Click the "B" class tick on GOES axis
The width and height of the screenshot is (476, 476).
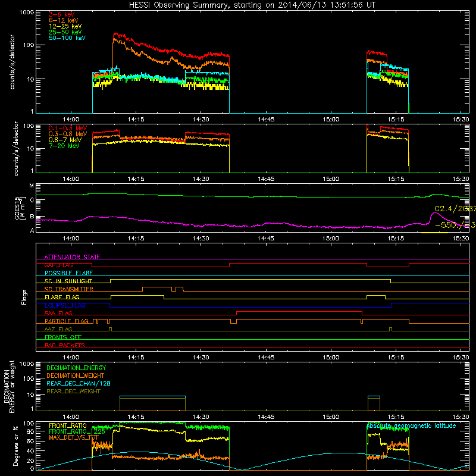(x=32, y=217)
